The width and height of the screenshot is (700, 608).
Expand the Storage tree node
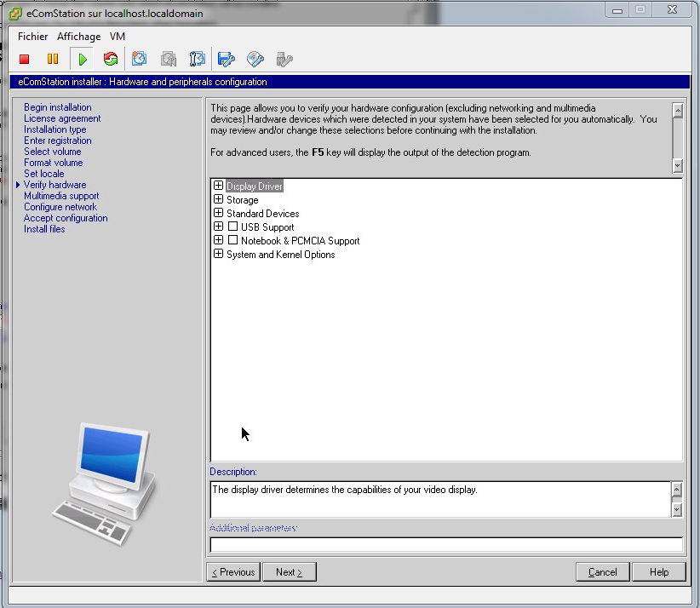click(219, 199)
